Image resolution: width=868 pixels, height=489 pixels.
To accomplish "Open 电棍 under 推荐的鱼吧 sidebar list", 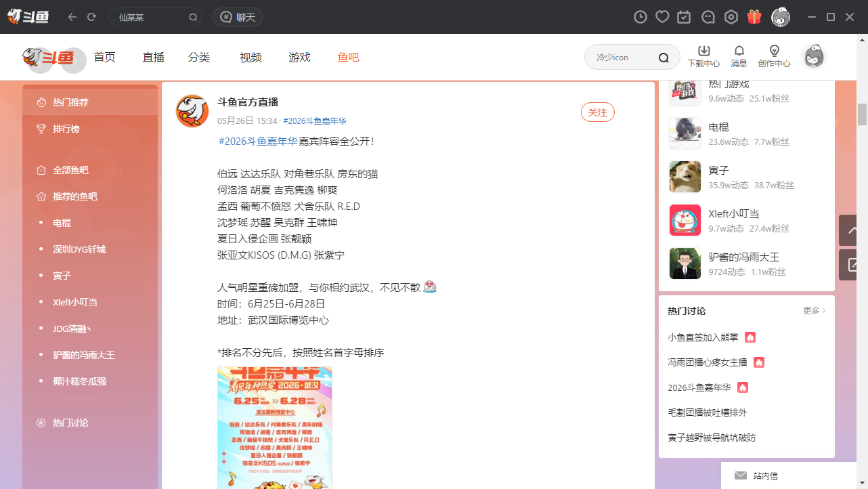I will pos(90,223).
